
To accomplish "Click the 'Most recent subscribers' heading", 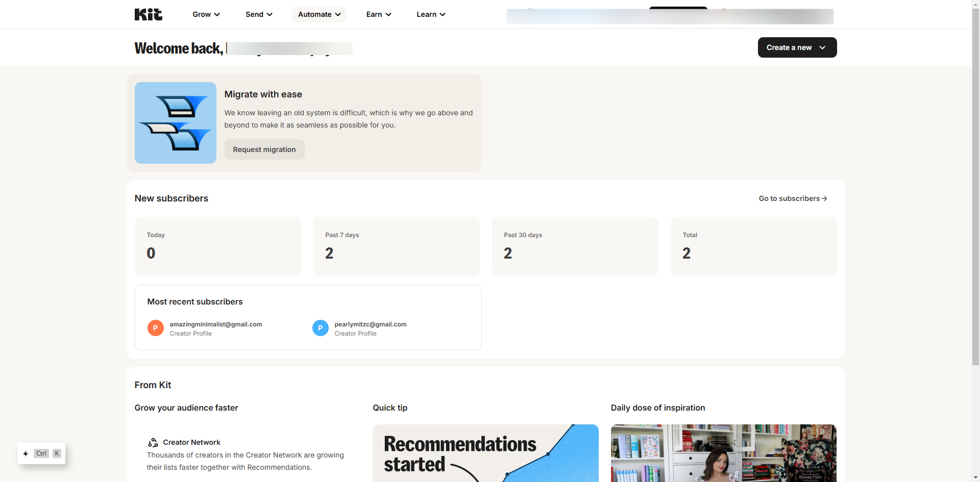I will click(x=195, y=302).
